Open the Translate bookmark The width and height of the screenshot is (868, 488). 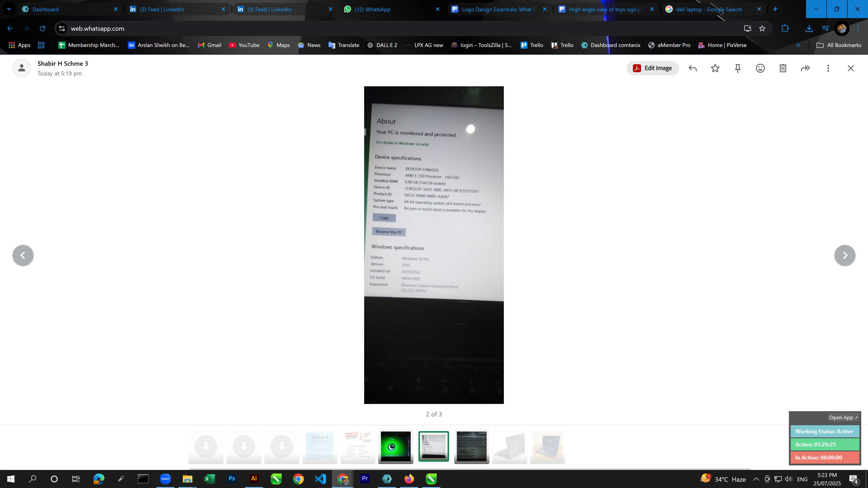click(344, 45)
